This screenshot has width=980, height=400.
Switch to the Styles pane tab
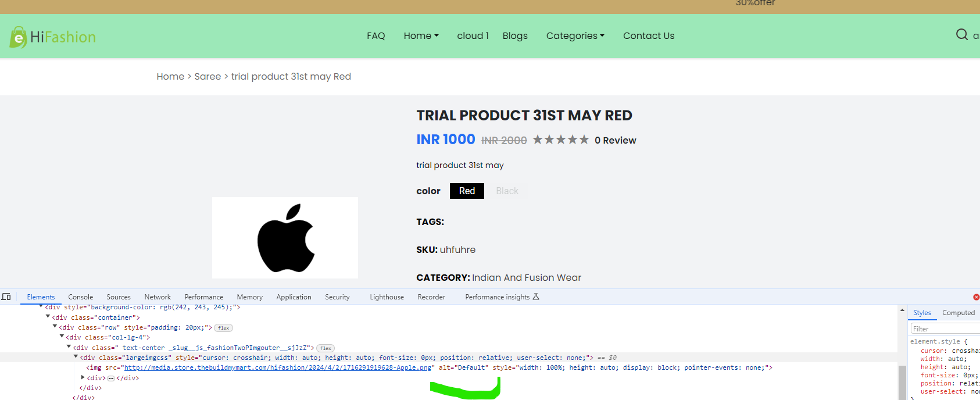click(x=922, y=313)
